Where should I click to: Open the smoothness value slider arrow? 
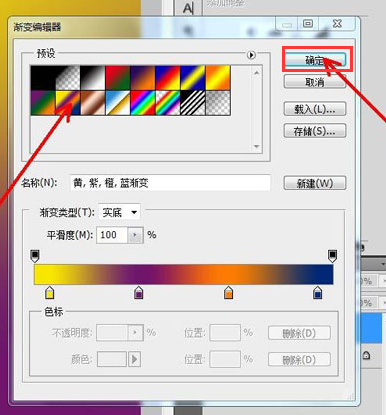point(135,235)
